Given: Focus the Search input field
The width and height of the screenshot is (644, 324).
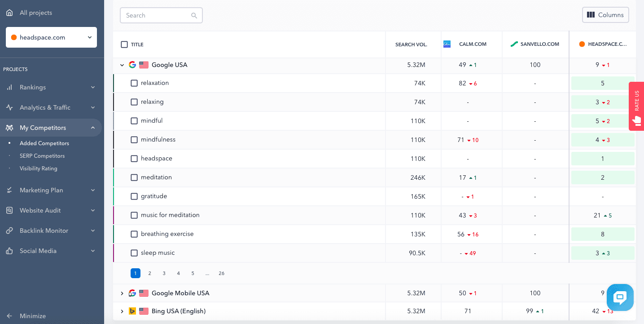Looking at the screenshot, I should 161,15.
